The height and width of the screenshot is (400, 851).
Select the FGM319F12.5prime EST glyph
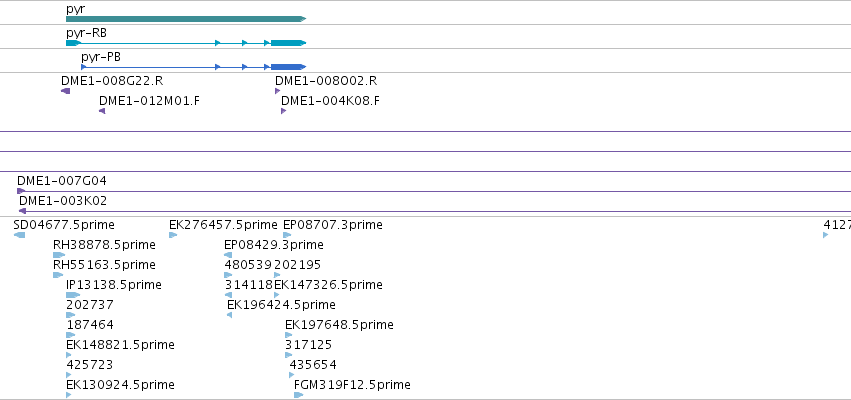coord(299,395)
